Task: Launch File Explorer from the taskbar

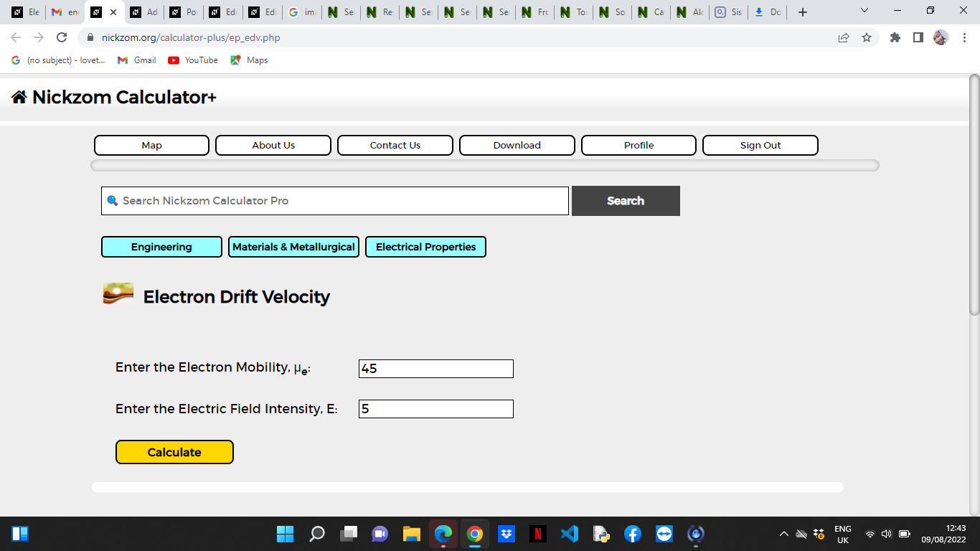Action: 411,534
